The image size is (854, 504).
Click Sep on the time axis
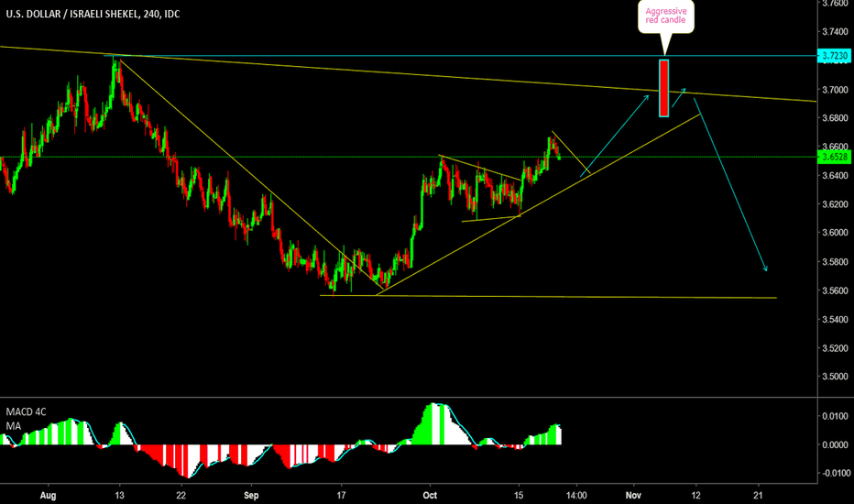point(251,495)
